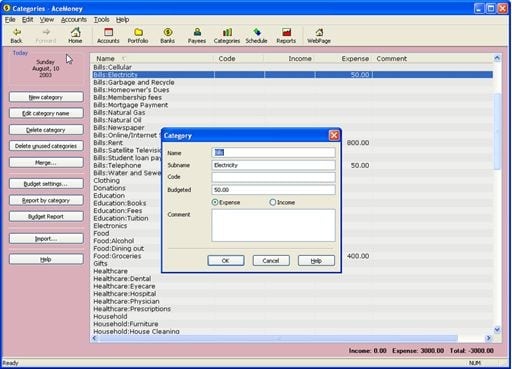
Task: Focus the empty Code input field
Action: (273, 177)
